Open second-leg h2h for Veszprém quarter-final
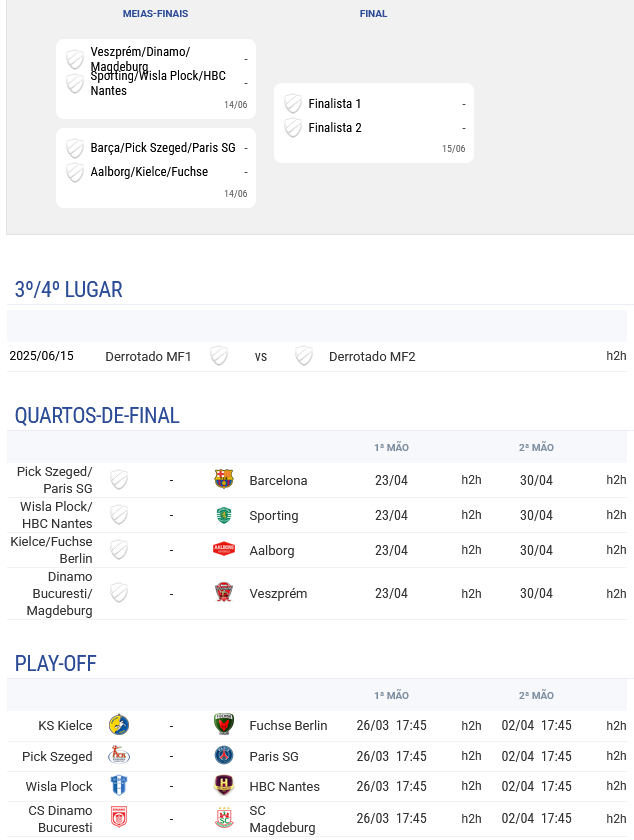Viewport: 634px width, 840px height. tap(616, 594)
